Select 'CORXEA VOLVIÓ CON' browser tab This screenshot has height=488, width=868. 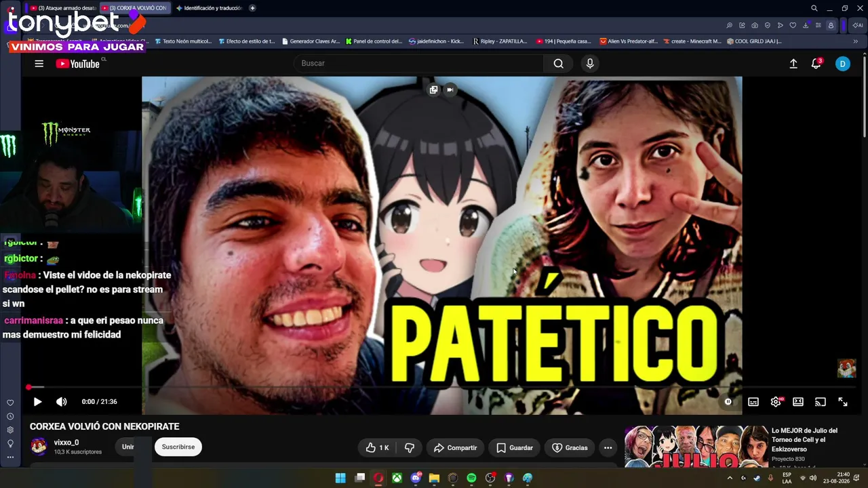pos(136,8)
